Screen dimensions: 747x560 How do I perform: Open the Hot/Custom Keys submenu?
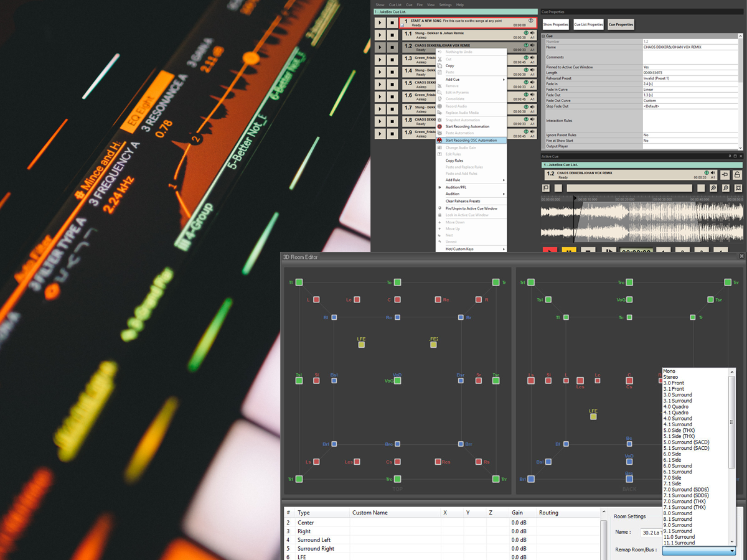click(x=471, y=249)
